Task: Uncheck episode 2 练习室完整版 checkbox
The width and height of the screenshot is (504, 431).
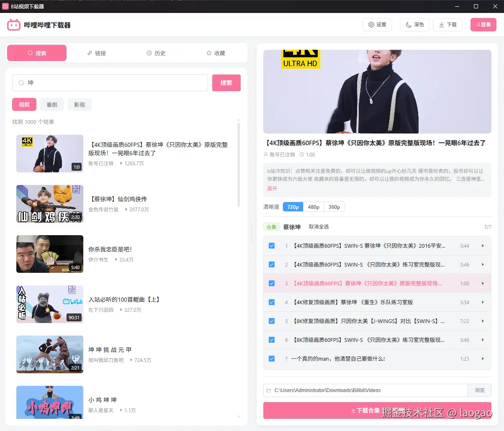Action: coord(272,264)
